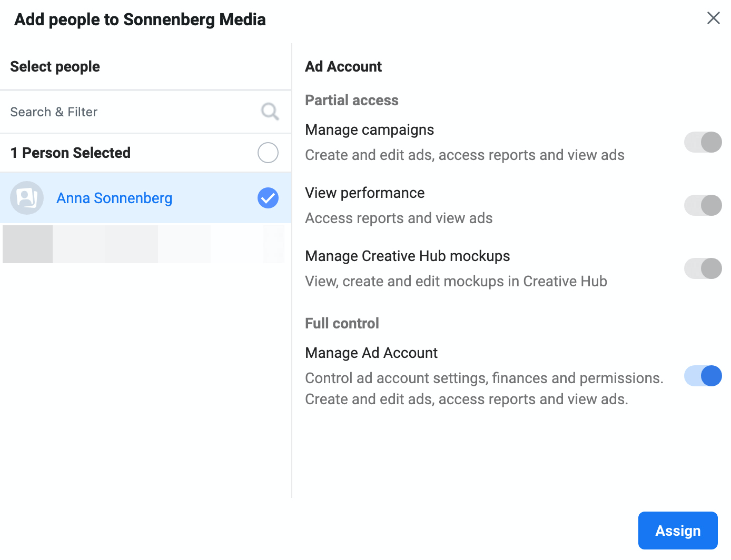Click the Manage campaigns label
This screenshot has width=731, height=560.
(369, 129)
